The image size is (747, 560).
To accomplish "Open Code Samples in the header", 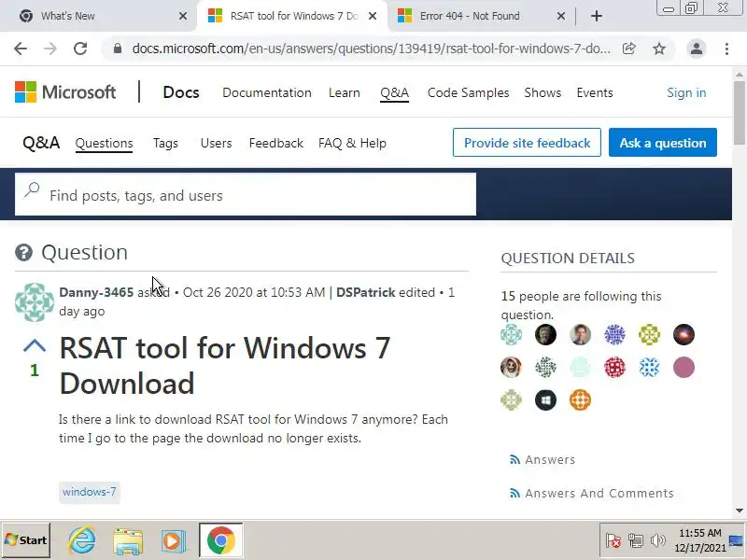I will coord(469,92).
